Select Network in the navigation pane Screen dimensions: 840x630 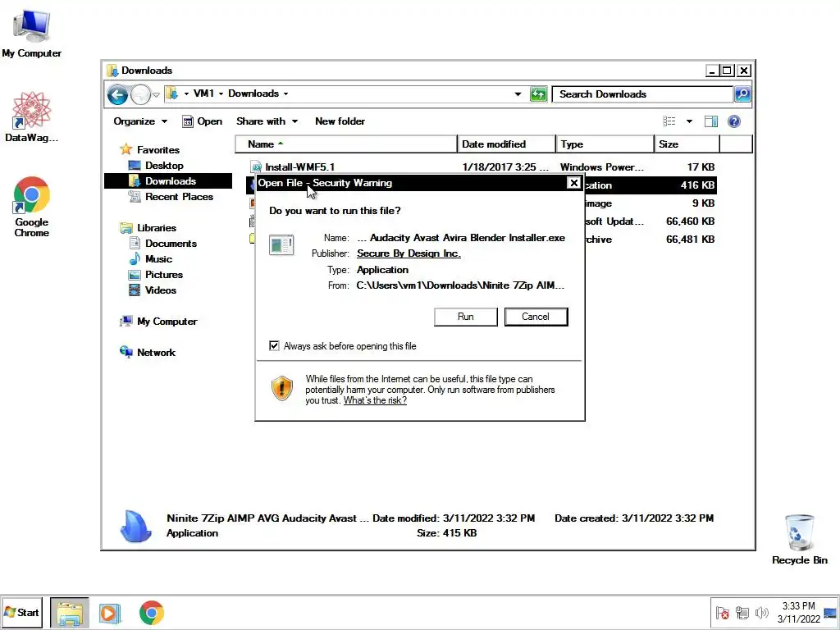[x=156, y=353]
